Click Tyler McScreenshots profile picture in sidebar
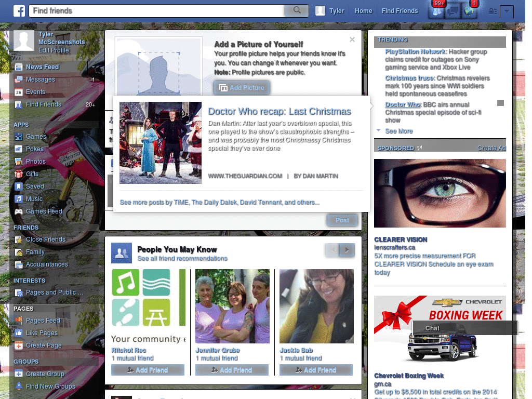This screenshot has width=532, height=399. point(24,41)
